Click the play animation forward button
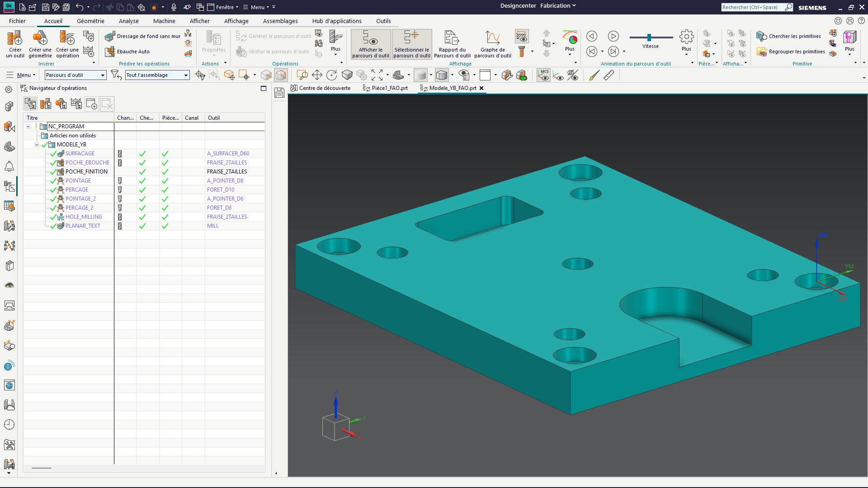 [613, 36]
